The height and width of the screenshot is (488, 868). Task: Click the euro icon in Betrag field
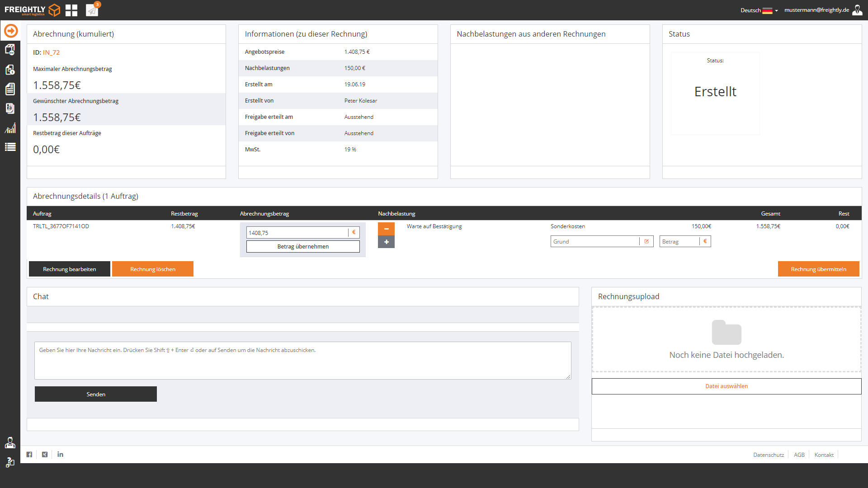pyautogui.click(x=705, y=241)
